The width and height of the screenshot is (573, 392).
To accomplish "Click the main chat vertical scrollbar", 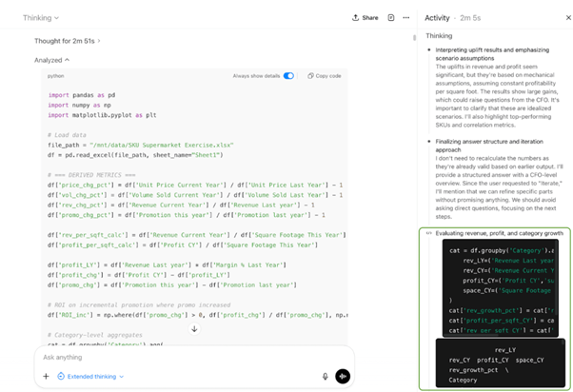I will (414, 39).
